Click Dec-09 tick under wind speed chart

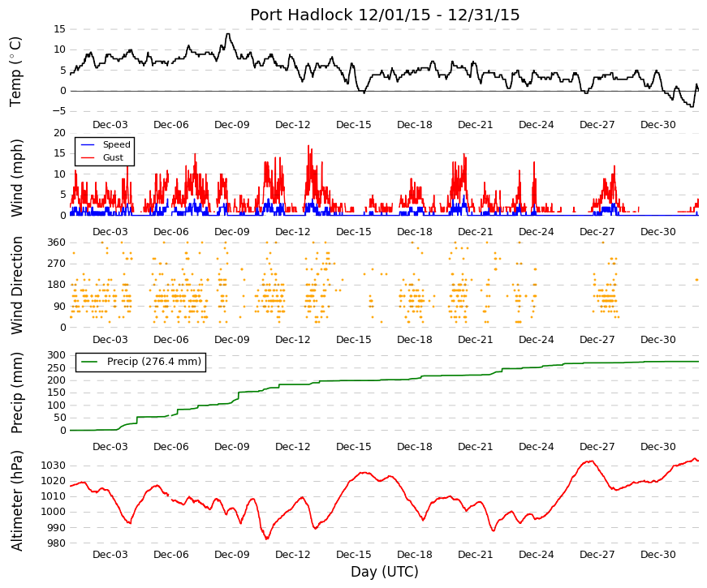232,232
